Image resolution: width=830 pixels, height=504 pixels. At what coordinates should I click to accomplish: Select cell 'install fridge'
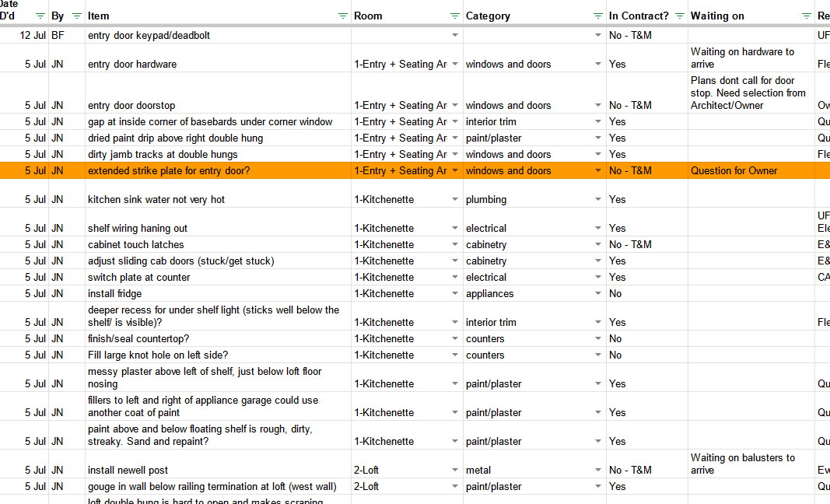218,293
